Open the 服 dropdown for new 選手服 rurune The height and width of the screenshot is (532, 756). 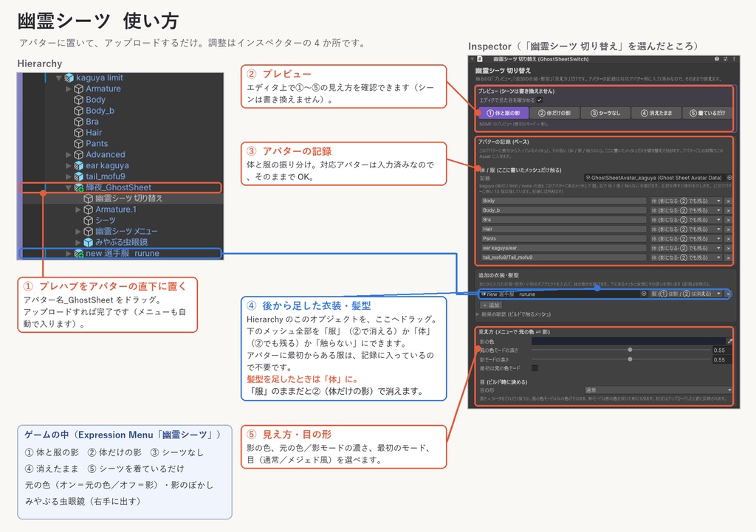tap(686, 294)
